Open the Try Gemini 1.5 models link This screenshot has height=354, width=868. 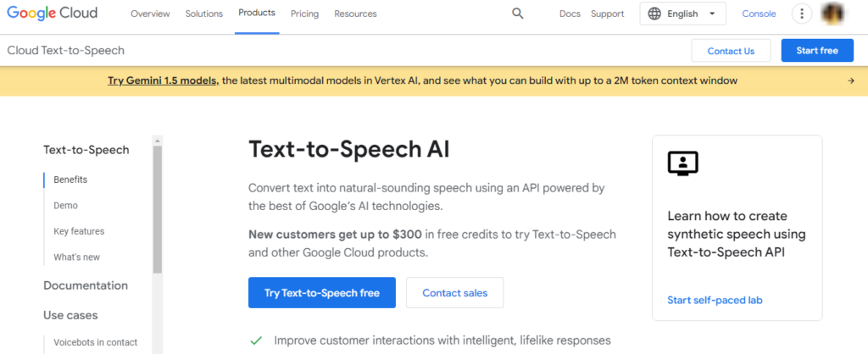[x=163, y=81]
